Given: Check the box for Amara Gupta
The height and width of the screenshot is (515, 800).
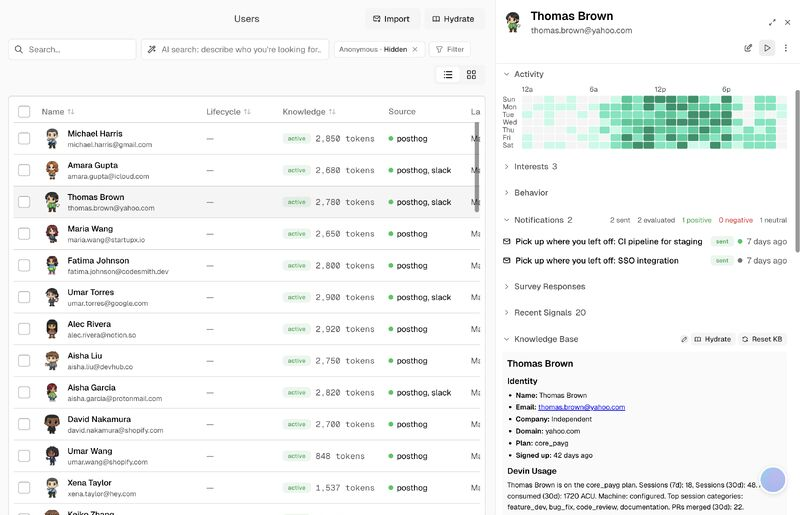Looking at the screenshot, I should tap(24, 170).
